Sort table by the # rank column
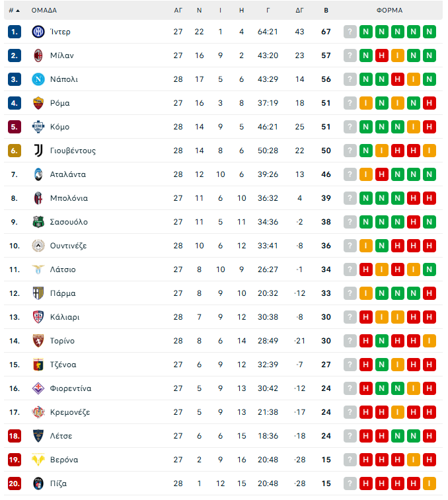Screen dimensions: 448x500 pos(14,11)
